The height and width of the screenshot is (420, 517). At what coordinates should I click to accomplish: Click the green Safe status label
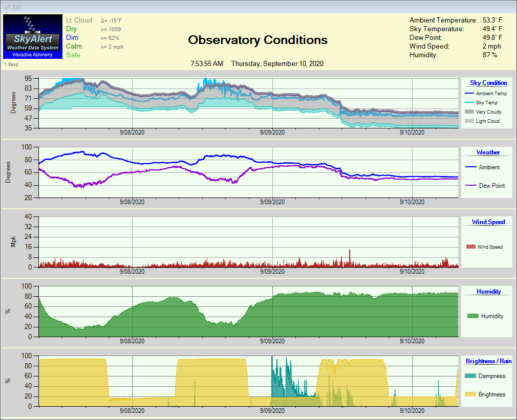click(73, 55)
